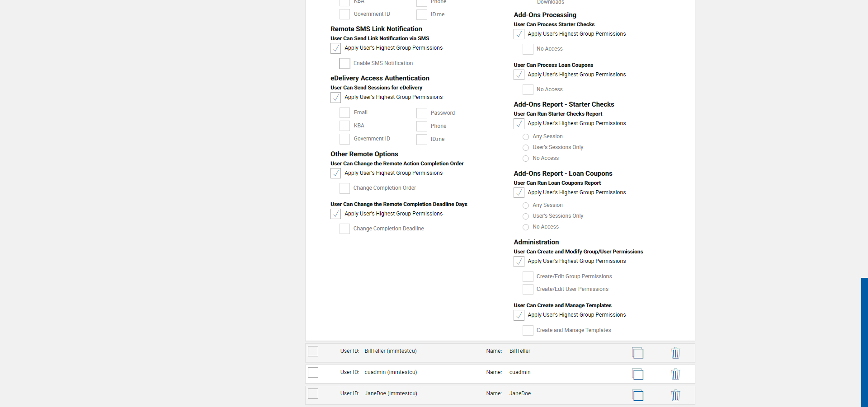Toggle Apply Highest Group Permissions under Remote Completion Deadline Days
The image size is (868, 407).
(335, 214)
